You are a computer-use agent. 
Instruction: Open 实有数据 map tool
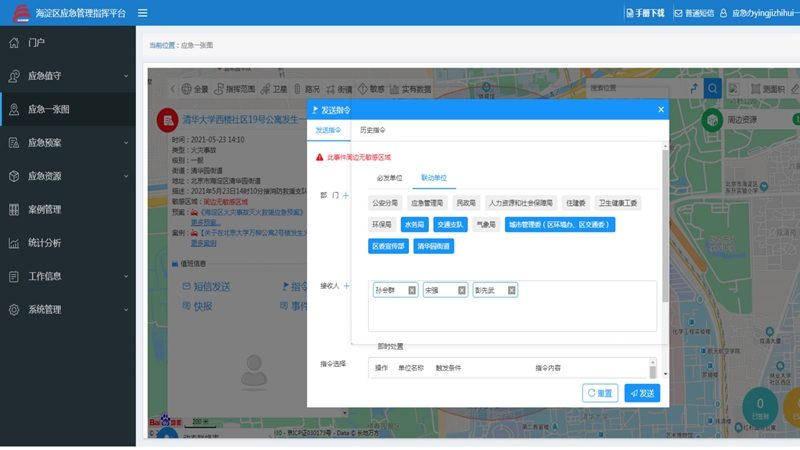(411, 89)
